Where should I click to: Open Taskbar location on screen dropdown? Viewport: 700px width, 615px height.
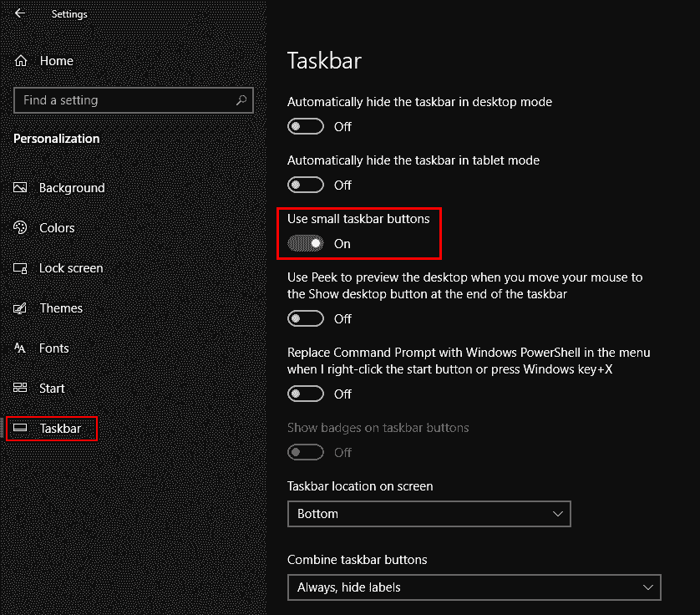click(x=429, y=514)
